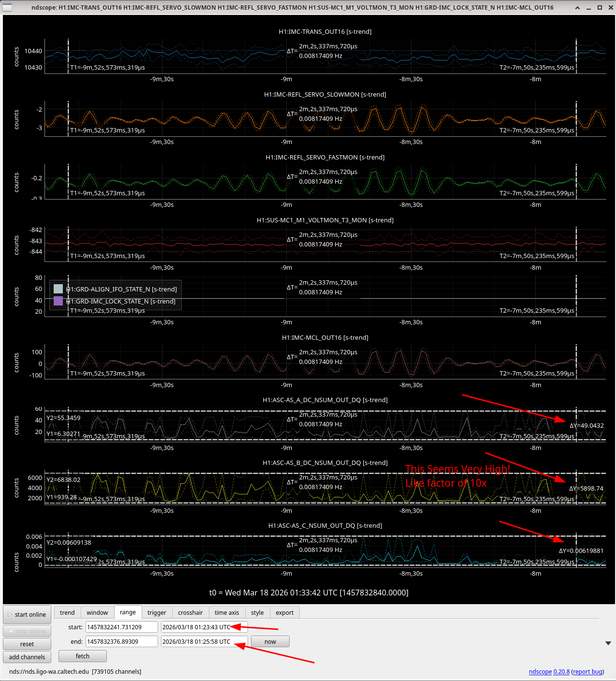Open the window tab

point(97,612)
